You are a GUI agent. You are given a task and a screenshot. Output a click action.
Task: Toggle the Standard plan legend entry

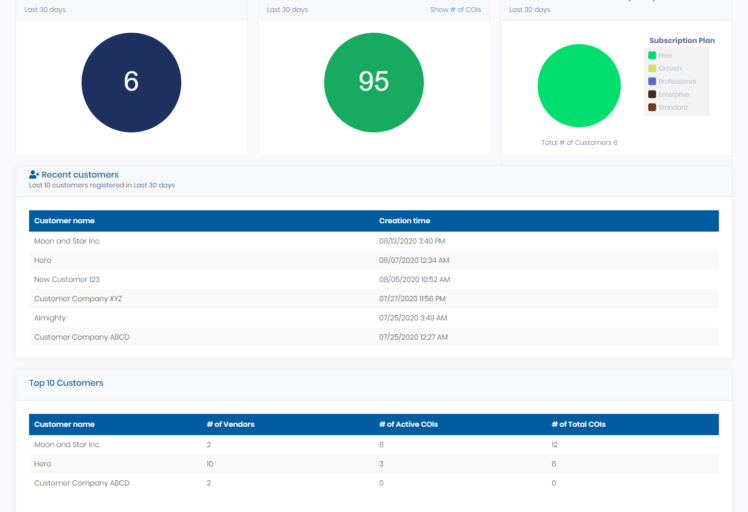click(x=652, y=107)
